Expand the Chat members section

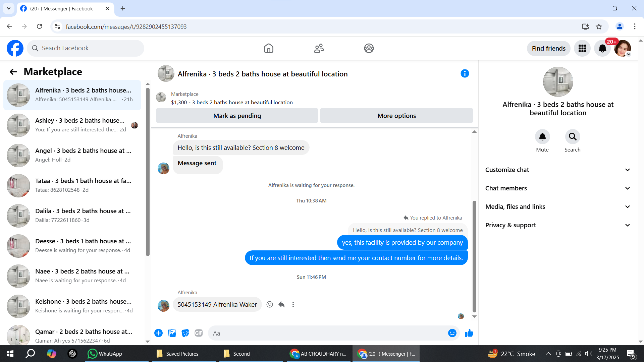[x=558, y=188]
